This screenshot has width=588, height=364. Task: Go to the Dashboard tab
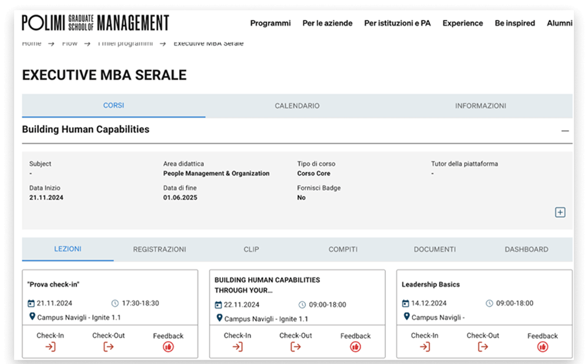pyautogui.click(x=526, y=249)
